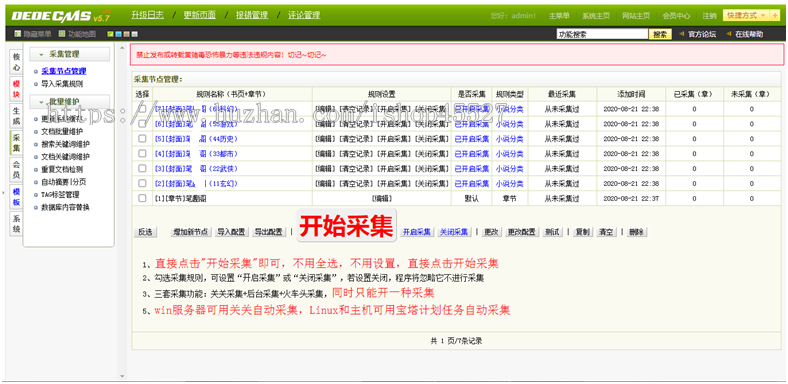This screenshot has width=788, height=384.
Task: Click the bullet icon beside TAG标签管理
Action: (36, 195)
